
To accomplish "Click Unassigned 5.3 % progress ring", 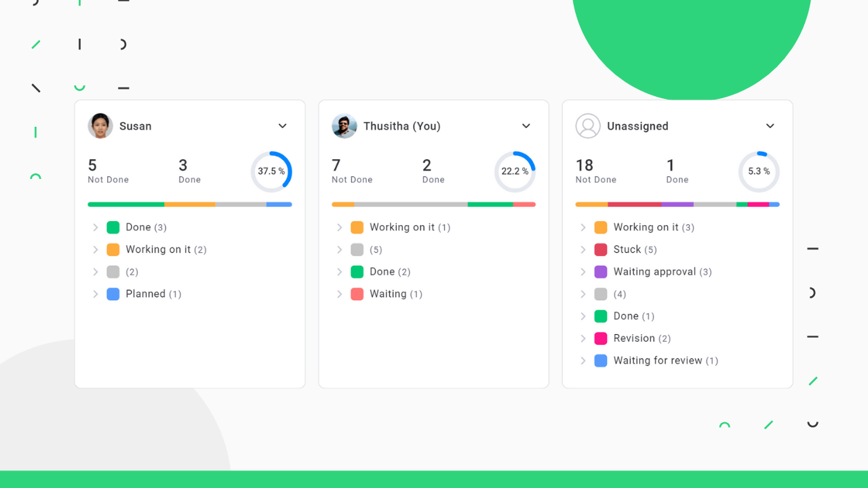I will (x=759, y=171).
